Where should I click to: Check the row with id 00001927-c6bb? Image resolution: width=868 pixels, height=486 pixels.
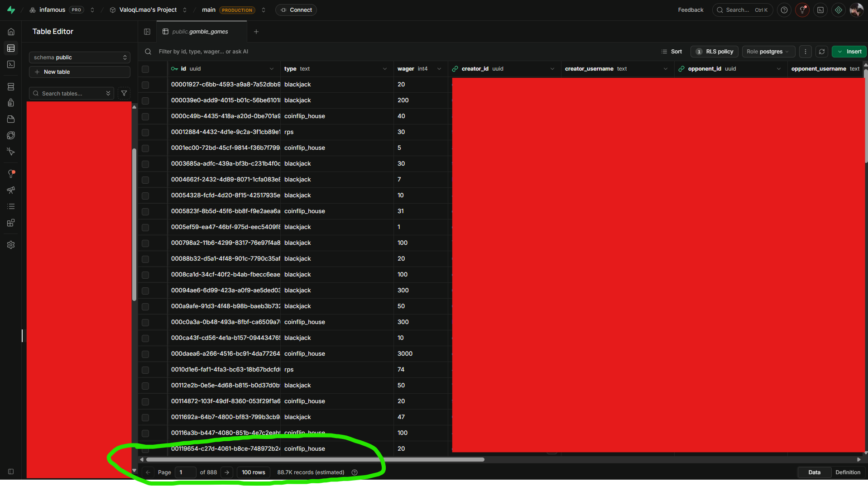145,85
